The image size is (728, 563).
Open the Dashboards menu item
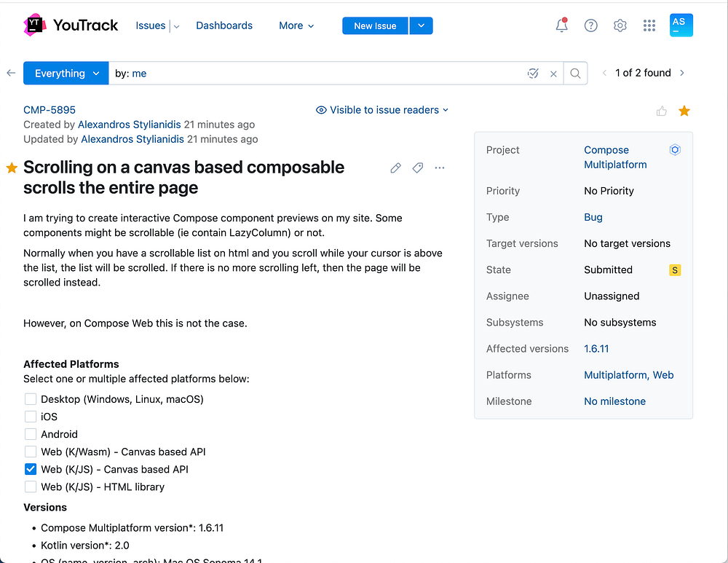click(224, 25)
